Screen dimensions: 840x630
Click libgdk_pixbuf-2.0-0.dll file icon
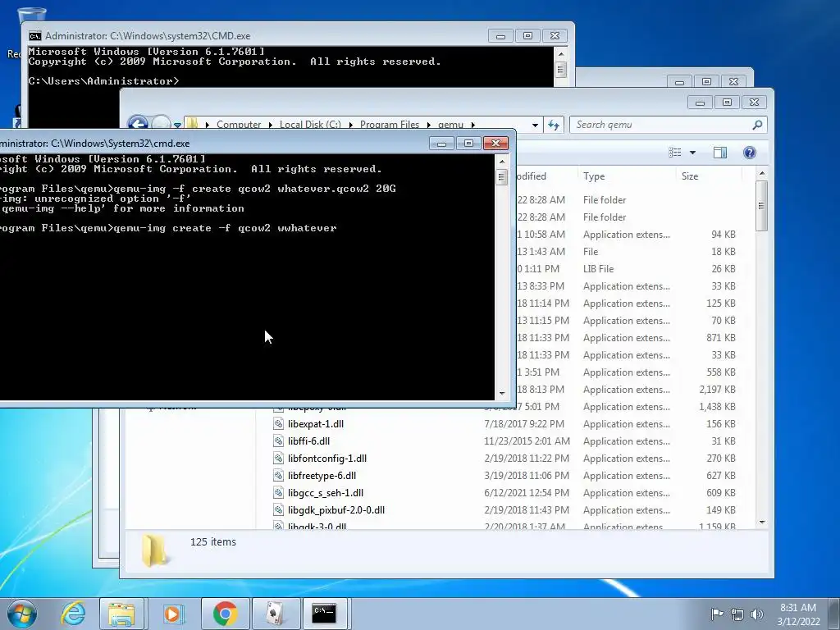[278, 510]
